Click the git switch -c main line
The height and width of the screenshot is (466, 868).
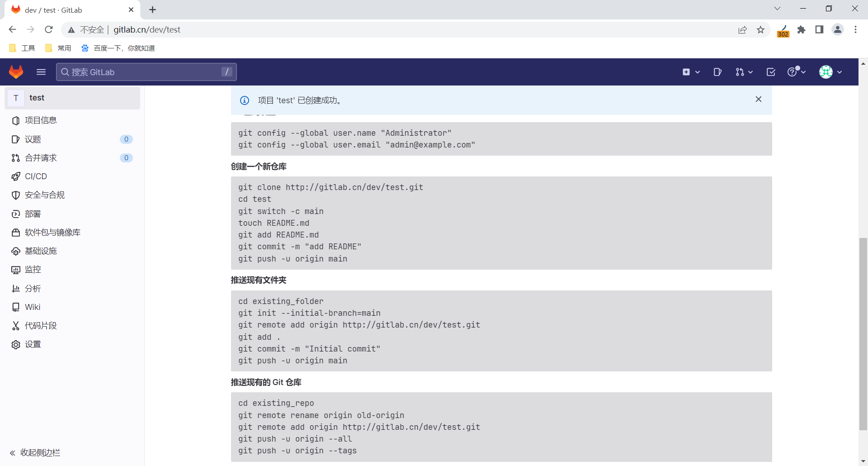pos(281,211)
